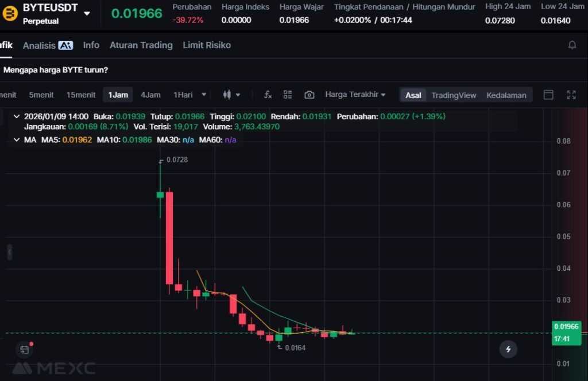Viewport: 588px width, 381px height.
Task: Take a chart snapshot with camera icon
Action: [x=310, y=95]
